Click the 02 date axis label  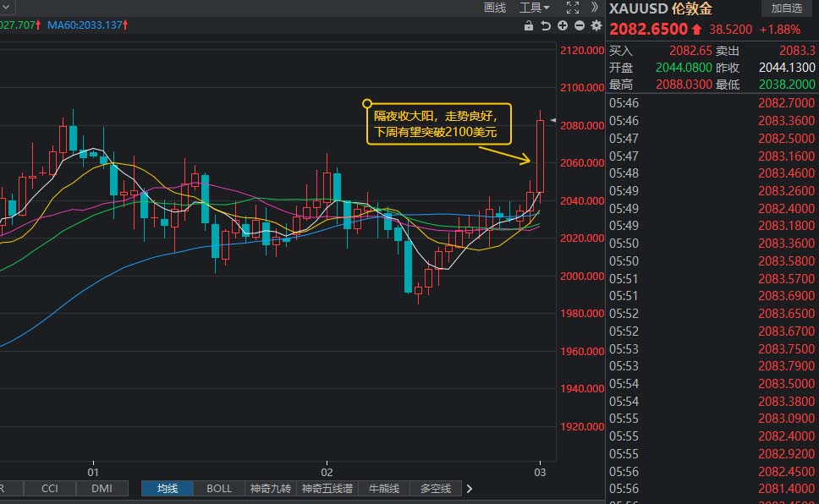point(327,472)
